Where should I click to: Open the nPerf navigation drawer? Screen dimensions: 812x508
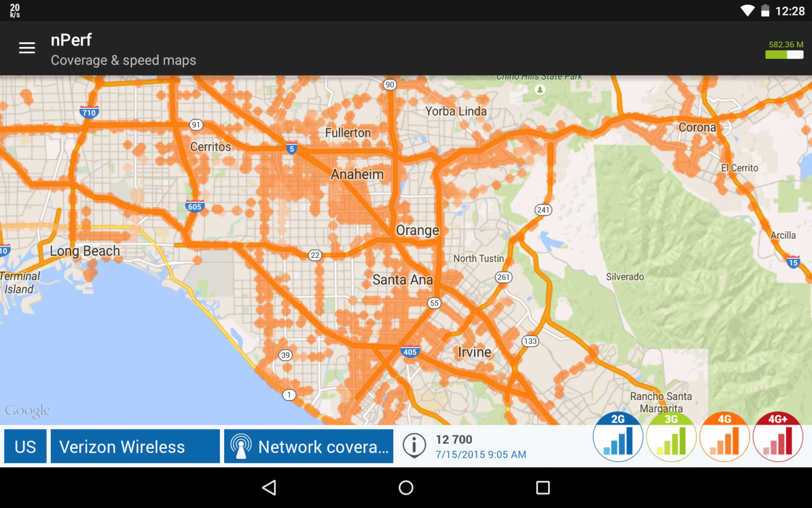click(x=27, y=48)
